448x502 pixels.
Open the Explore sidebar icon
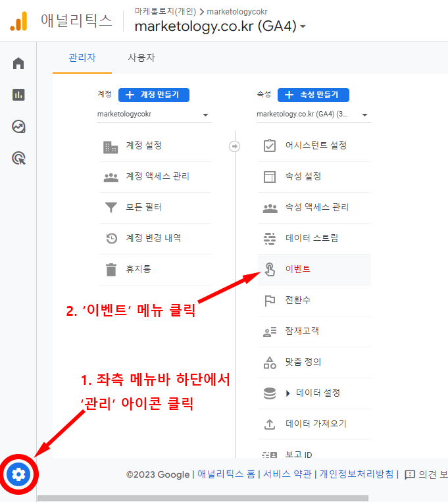tap(18, 126)
